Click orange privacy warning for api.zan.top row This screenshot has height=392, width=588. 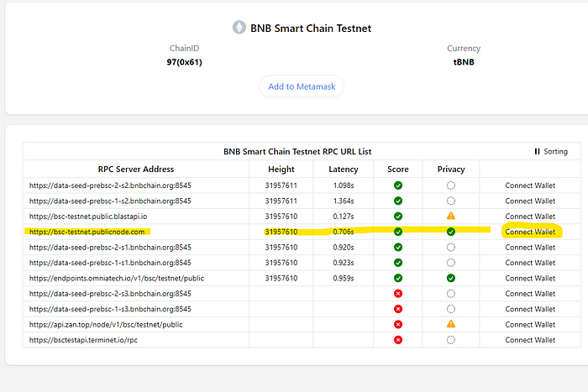(451, 324)
